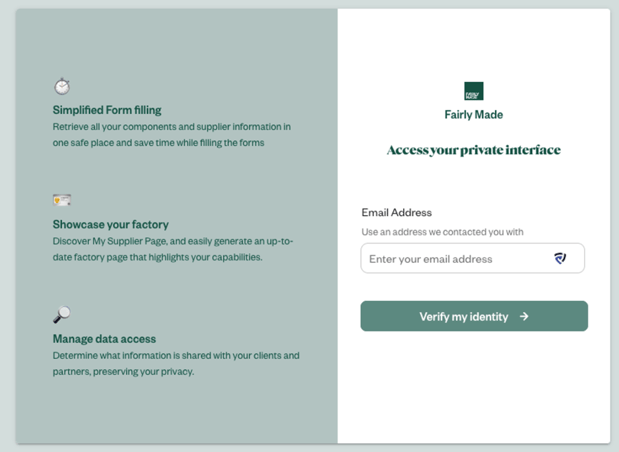Viewport: 619px width, 452px height.
Task: Click the shield autofill icon in the email field
Action: click(560, 258)
